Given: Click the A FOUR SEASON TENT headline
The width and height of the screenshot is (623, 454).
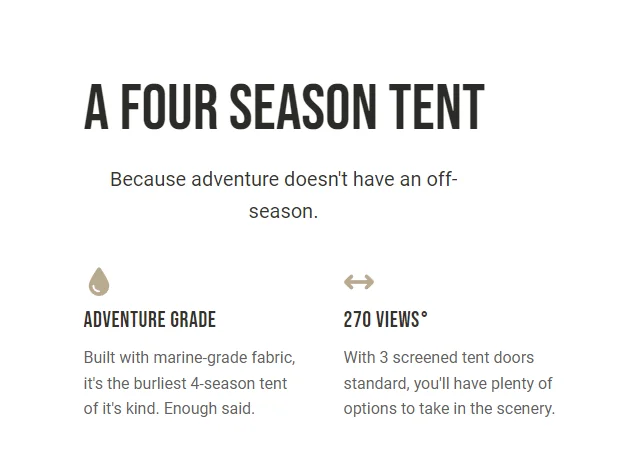Looking at the screenshot, I should [284, 107].
